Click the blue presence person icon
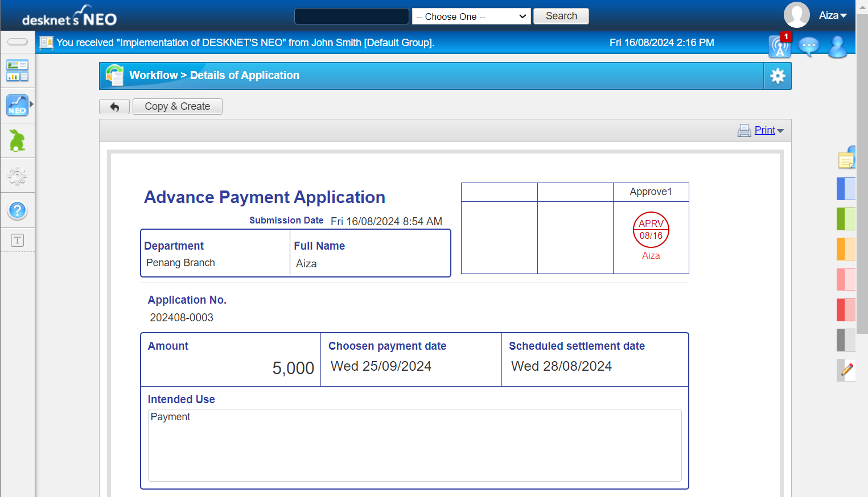 tap(837, 47)
